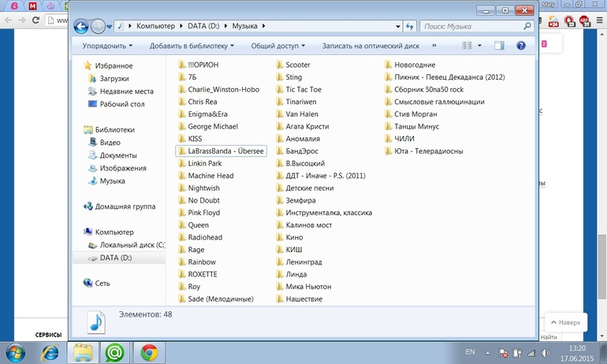Select Библиотеки in navigation pane
The image size is (607, 364).
114,129
